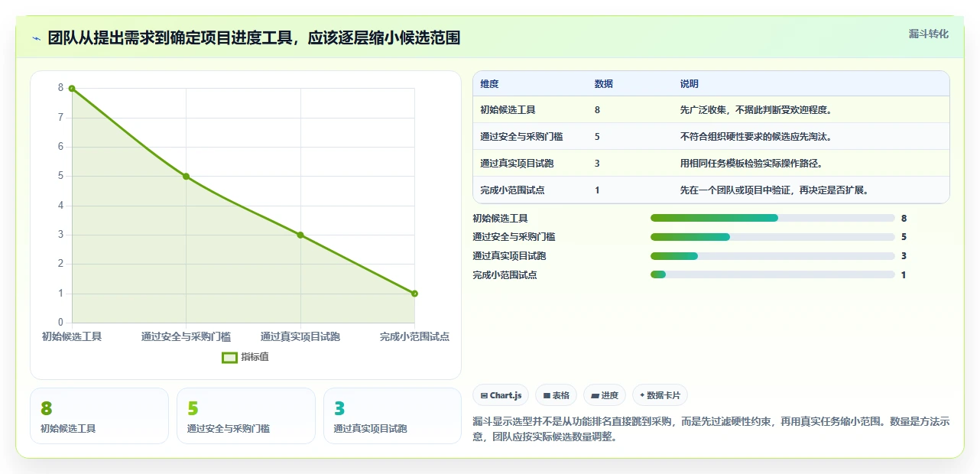Click the 数据卡片 tag

(660, 395)
